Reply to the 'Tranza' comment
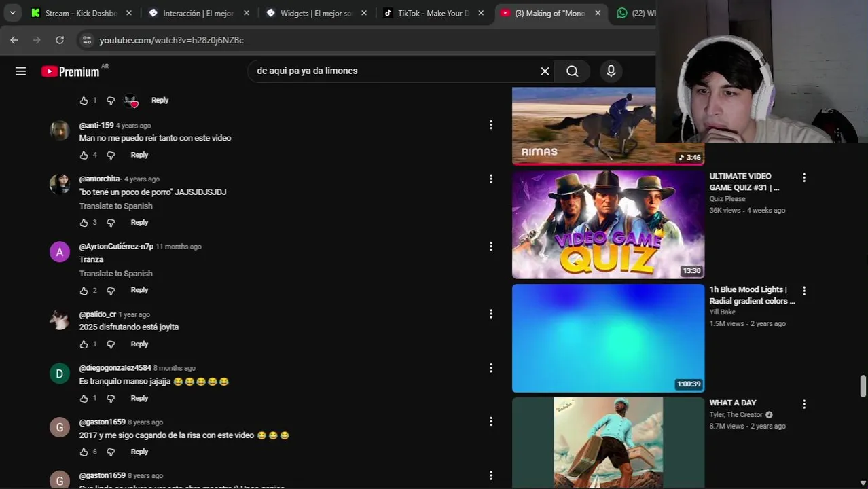 click(139, 290)
